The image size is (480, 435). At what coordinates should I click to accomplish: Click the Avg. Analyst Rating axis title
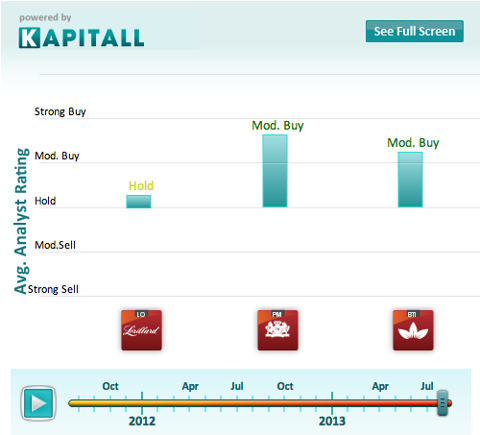click(21, 221)
